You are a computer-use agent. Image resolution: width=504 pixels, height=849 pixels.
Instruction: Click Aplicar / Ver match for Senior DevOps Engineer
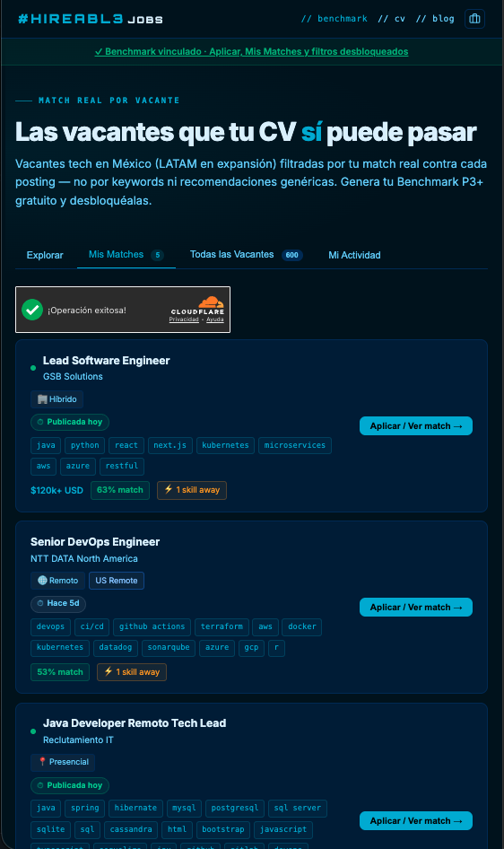pyautogui.click(x=416, y=608)
